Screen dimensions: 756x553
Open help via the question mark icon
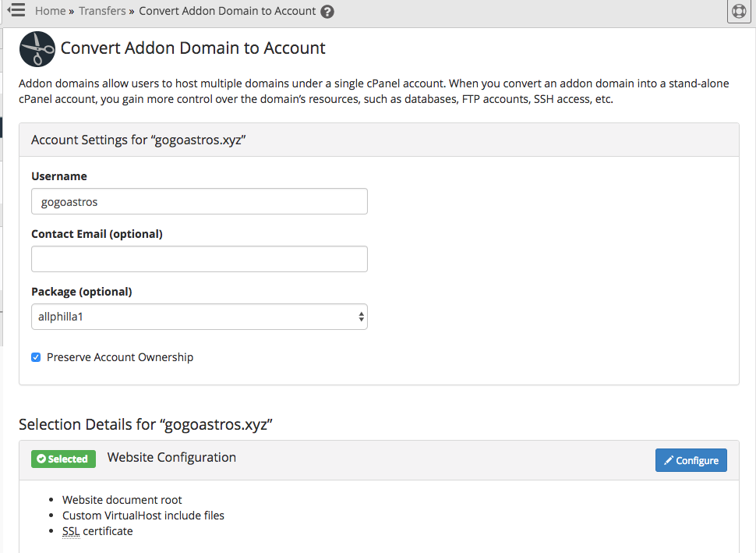(x=327, y=12)
